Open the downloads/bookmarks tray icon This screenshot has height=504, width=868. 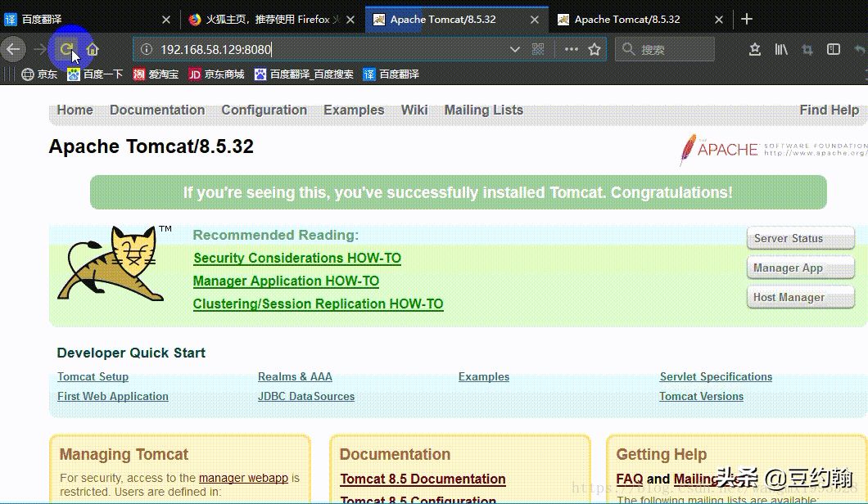pos(754,50)
